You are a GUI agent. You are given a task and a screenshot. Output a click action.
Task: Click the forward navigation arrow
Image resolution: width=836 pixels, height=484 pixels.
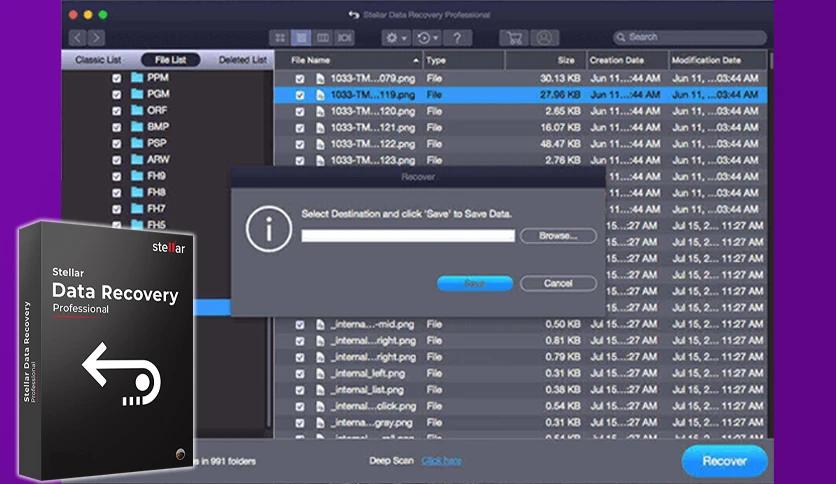(x=96, y=38)
